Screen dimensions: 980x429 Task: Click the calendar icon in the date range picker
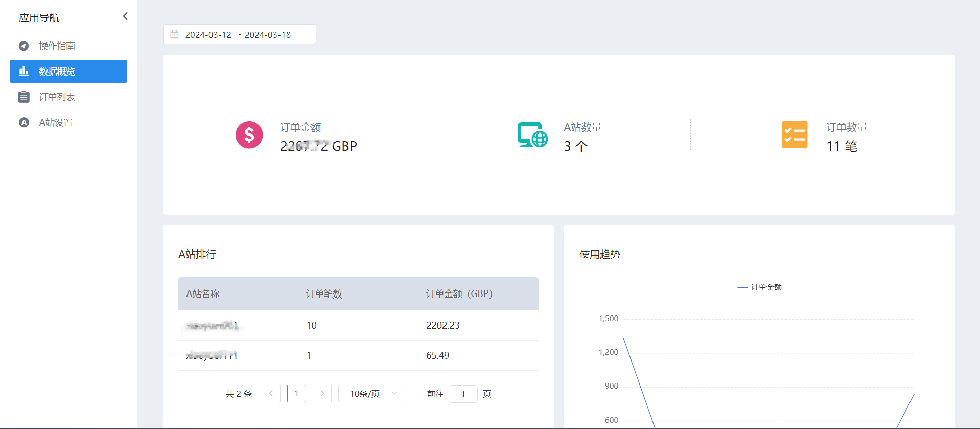pos(174,34)
